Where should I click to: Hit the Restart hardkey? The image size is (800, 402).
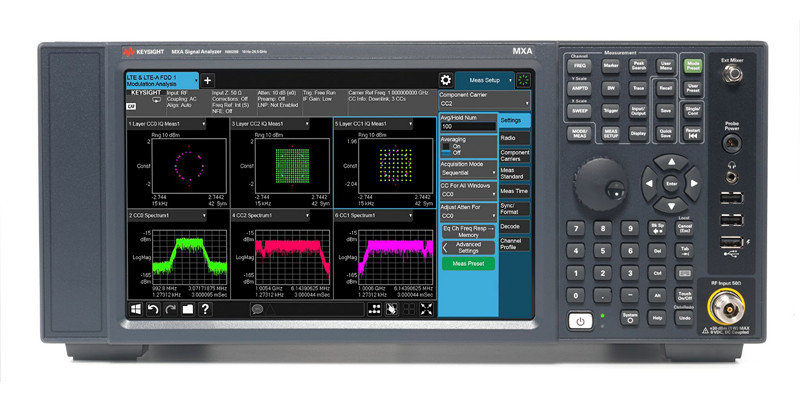692,133
